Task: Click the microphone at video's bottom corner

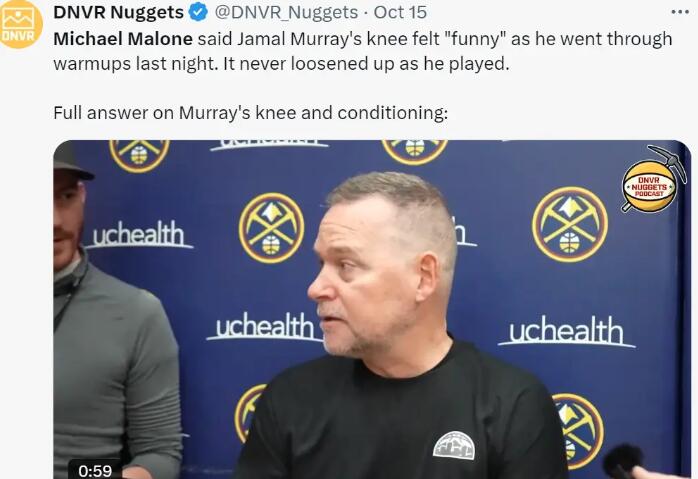Action: [623, 461]
